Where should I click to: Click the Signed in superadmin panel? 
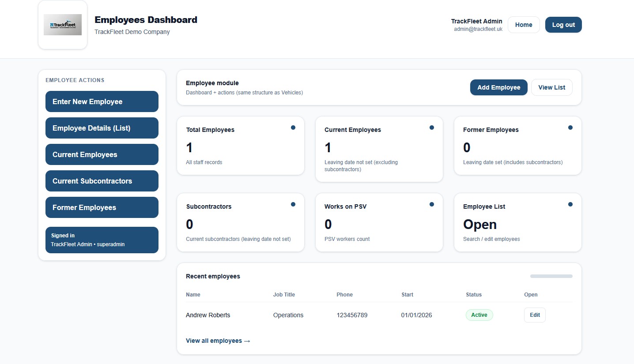click(102, 240)
